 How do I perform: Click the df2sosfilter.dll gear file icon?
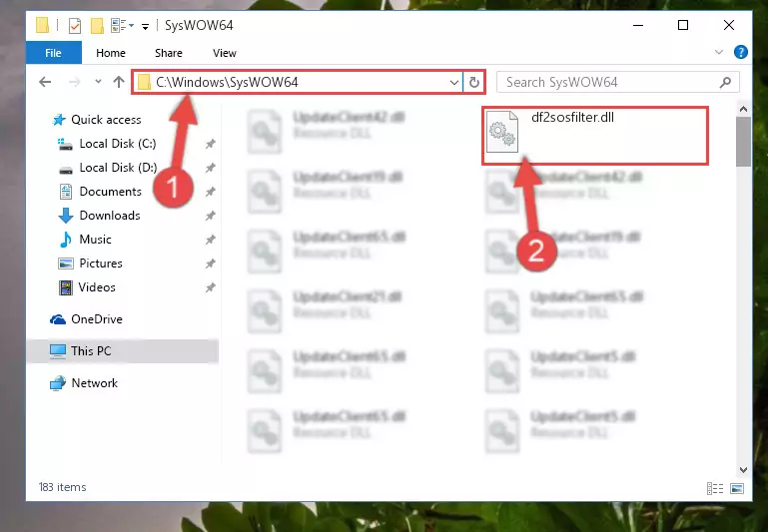pyautogui.click(x=502, y=132)
